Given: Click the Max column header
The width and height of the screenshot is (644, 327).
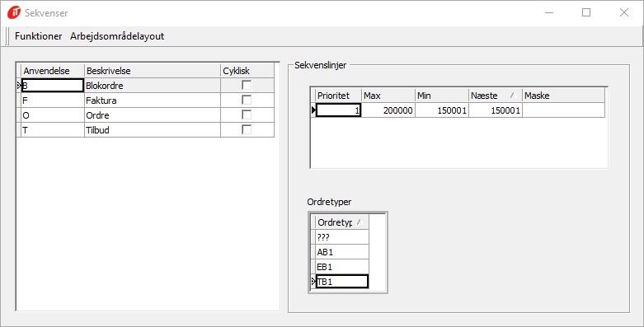Looking at the screenshot, I should click(x=388, y=96).
